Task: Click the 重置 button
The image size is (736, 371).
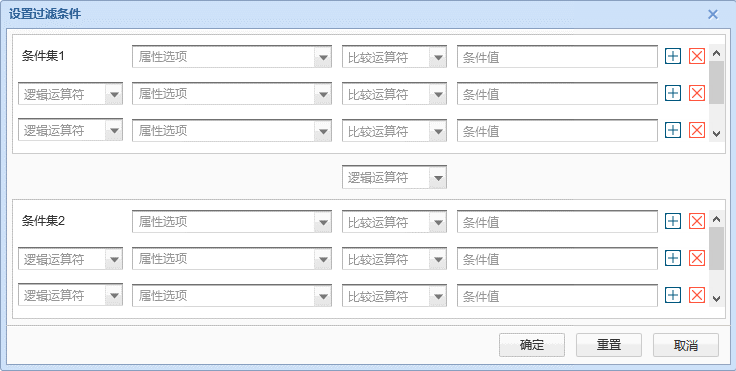Action: [609, 345]
